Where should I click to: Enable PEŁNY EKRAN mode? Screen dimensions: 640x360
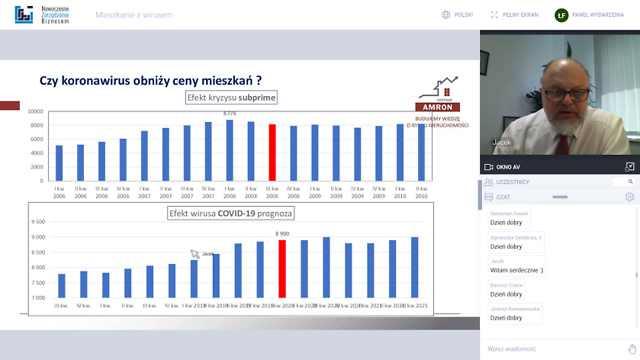520,15
